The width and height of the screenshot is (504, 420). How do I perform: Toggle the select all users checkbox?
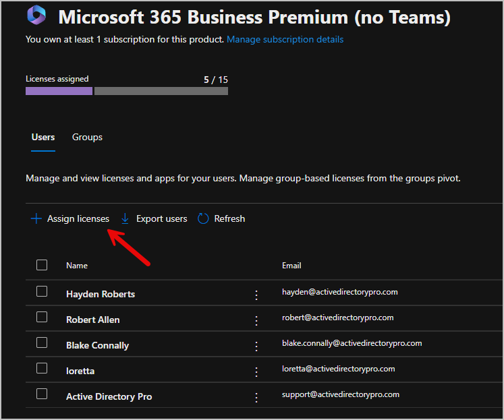tap(42, 265)
